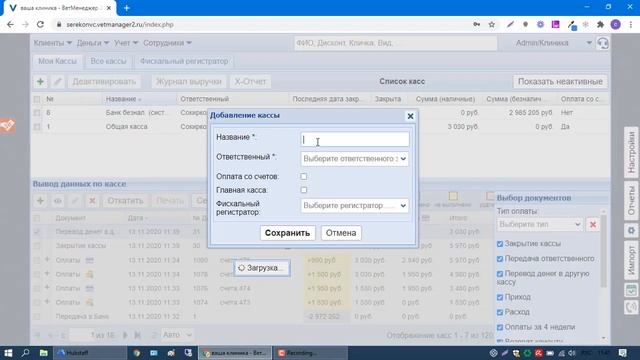Uncheck the Передача ответственного filter
The width and height of the screenshot is (640, 360).
point(500,259)
